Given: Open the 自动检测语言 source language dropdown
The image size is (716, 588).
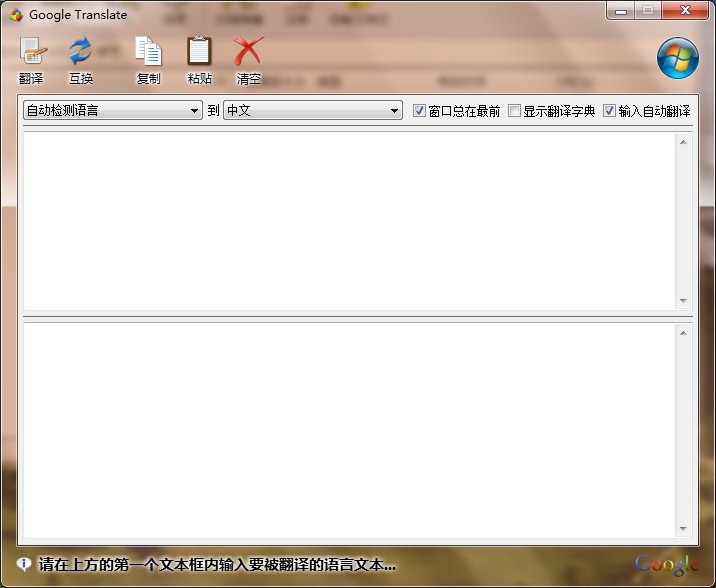Looking at the screenshot, I should [113, 110].
